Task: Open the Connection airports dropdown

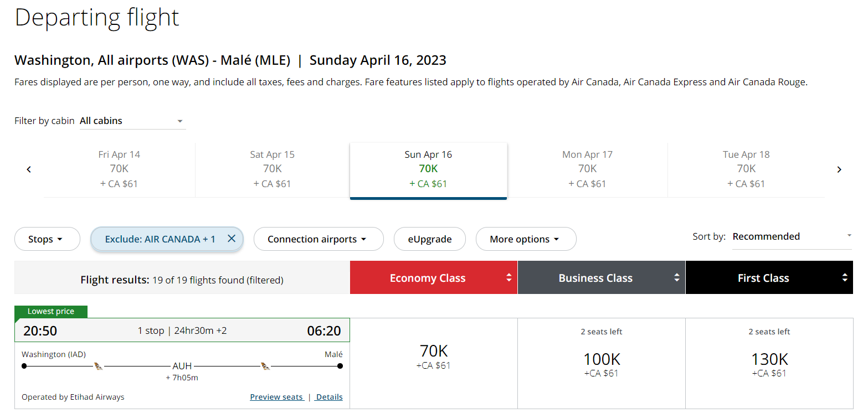Action: pyautogui.click(x=319, y=239)
